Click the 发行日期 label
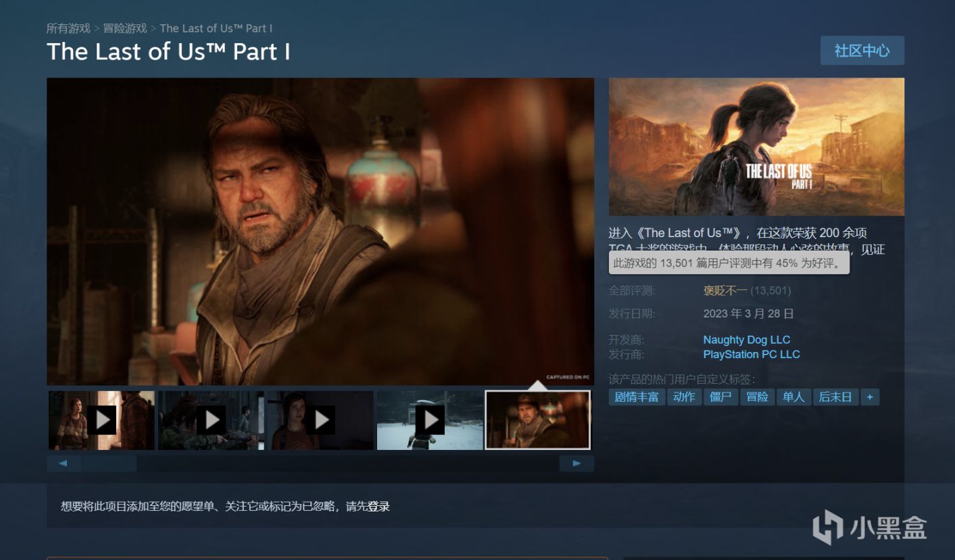Screen dimensions: 955x560 point(632,314)
